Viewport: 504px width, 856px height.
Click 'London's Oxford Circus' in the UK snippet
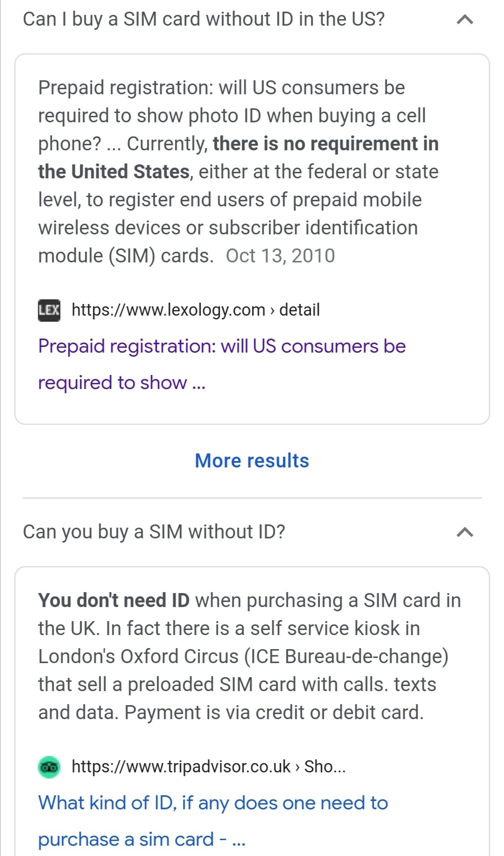[x=138, y=657]
